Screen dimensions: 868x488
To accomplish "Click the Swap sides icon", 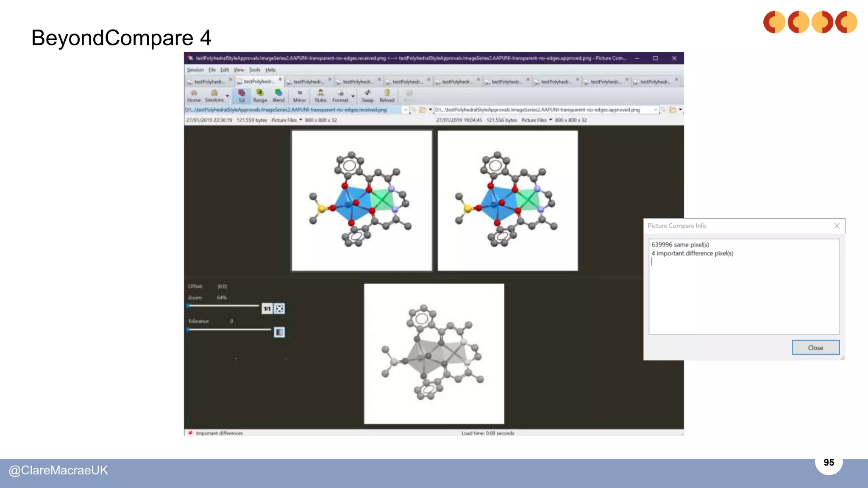I will click(367, 96).
